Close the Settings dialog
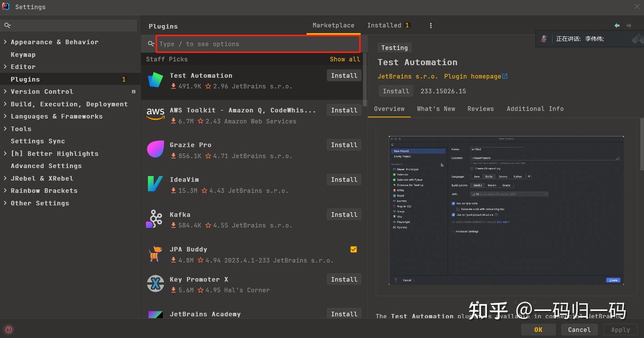 637,6
